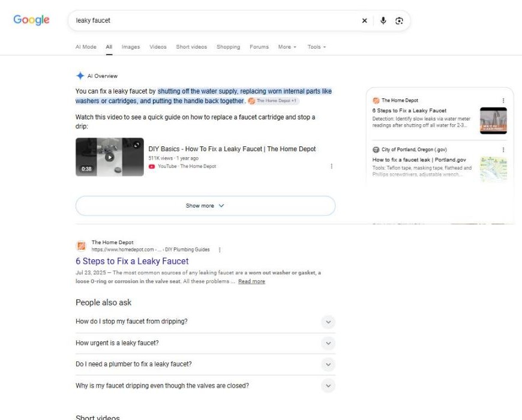
Task: Click the 'People also ask' heading
Action: (x=104, y=302)
